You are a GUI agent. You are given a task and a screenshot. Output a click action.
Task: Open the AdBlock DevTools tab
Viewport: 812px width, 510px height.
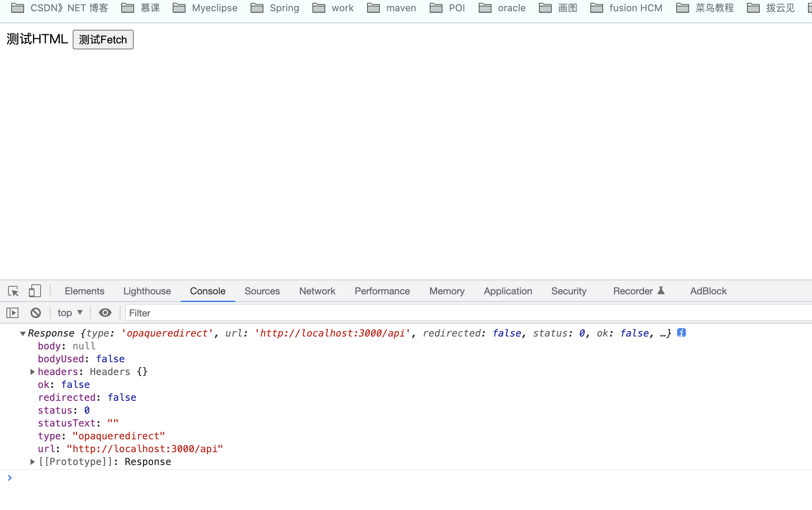tap(708, 291)
